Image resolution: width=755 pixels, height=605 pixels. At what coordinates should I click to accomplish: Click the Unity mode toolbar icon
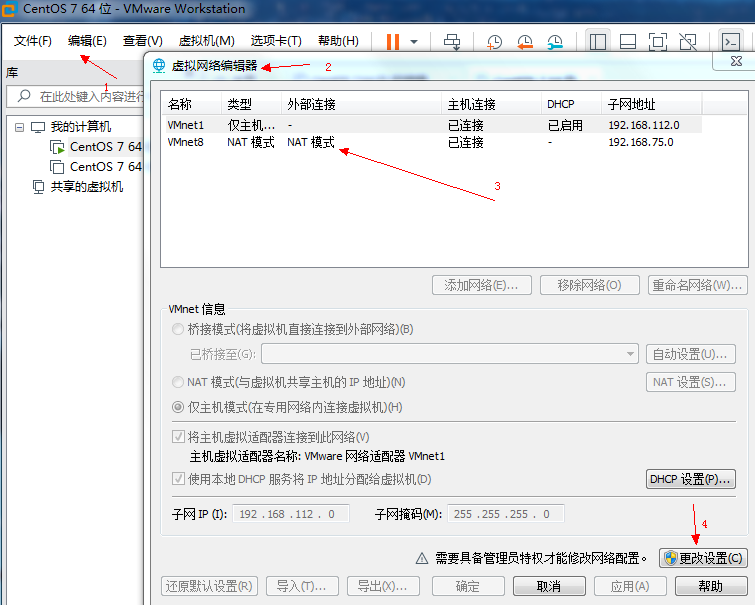tap(688, 42)
